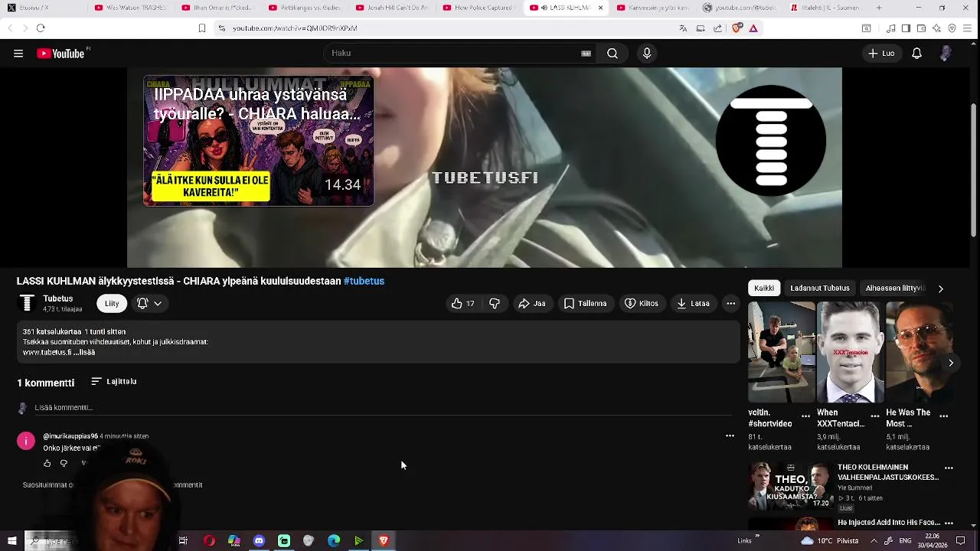Show next shorts with carousel arrow
This screenshot has width=980, height=551.
[x=951, y=363]
